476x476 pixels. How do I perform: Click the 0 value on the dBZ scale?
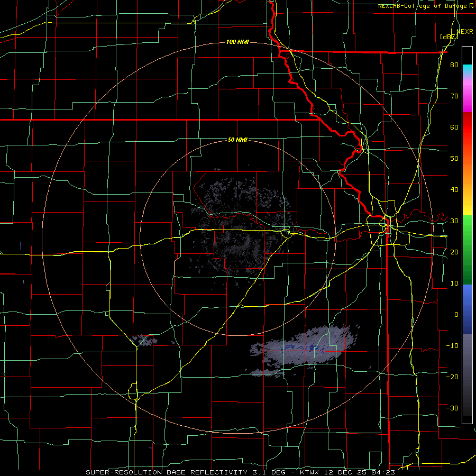click(456, 314)
